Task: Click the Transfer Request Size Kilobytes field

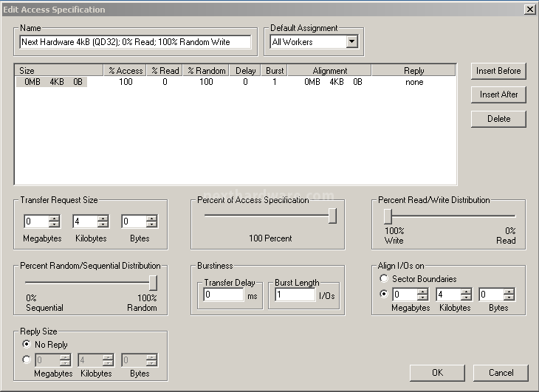Action: pyautogui.click(x=85, y=221)
